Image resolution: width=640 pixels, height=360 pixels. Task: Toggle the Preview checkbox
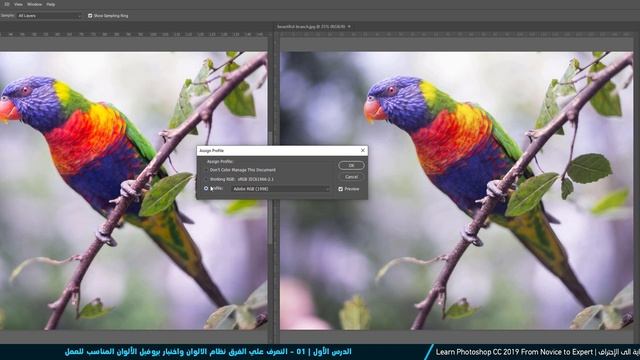(x=340, y=189)
